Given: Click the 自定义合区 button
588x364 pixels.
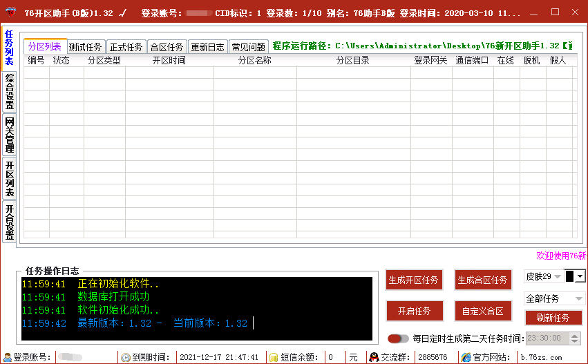Looking at the screenshot, I should pos(482,312).
